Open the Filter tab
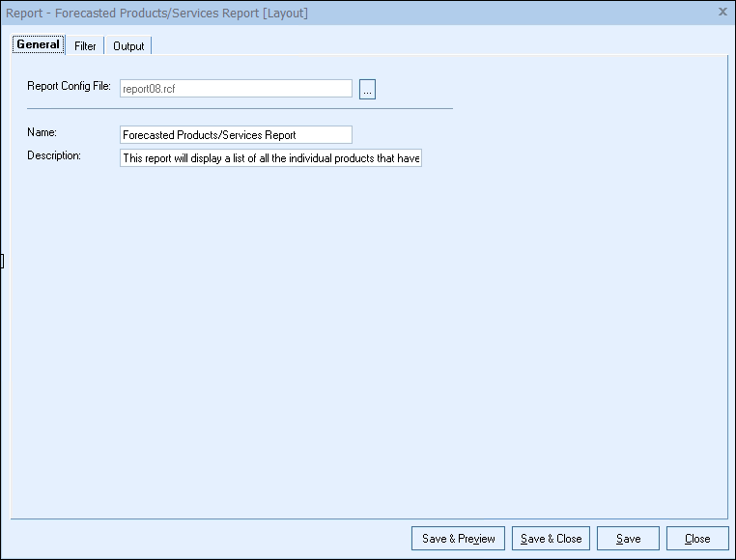Screen dimensions: 736x560 tap(85, 45)
